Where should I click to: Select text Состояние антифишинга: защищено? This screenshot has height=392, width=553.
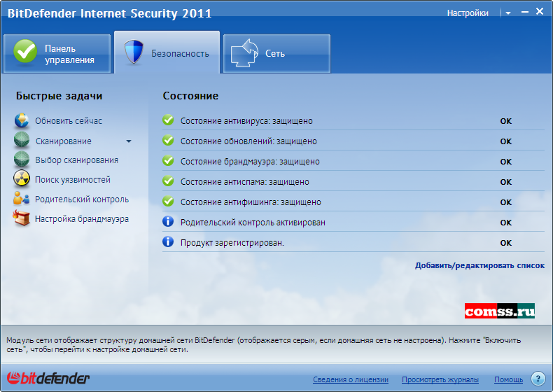click(x=251, y=202)
